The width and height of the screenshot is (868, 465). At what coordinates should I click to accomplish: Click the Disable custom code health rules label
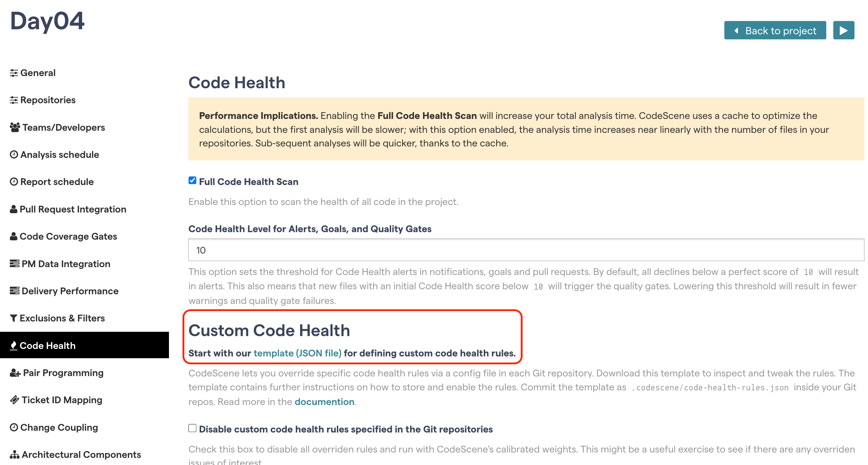[346, 429]
